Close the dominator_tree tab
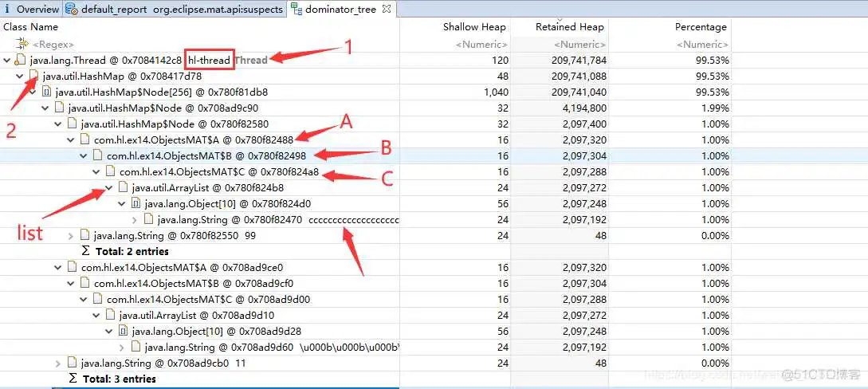Screen dimensions: 868x389 (x=387, y=10)
